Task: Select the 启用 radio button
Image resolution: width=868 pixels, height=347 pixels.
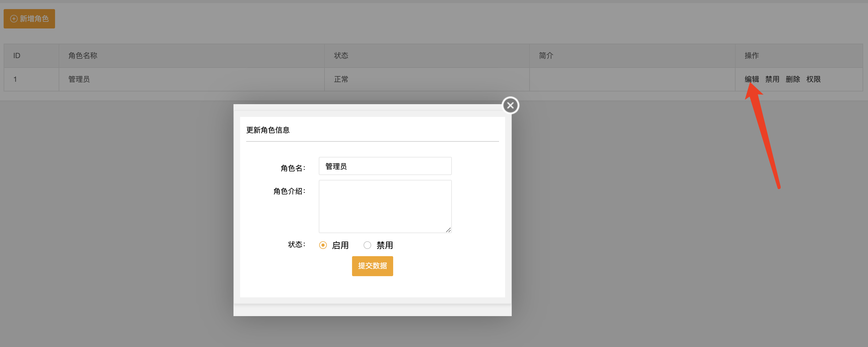Action: click(323, 245)
